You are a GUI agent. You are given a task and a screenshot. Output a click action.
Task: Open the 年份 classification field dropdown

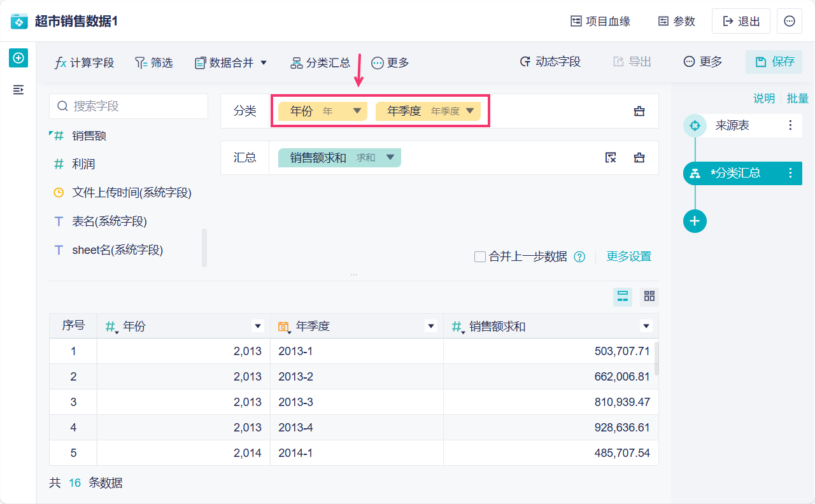357,111
